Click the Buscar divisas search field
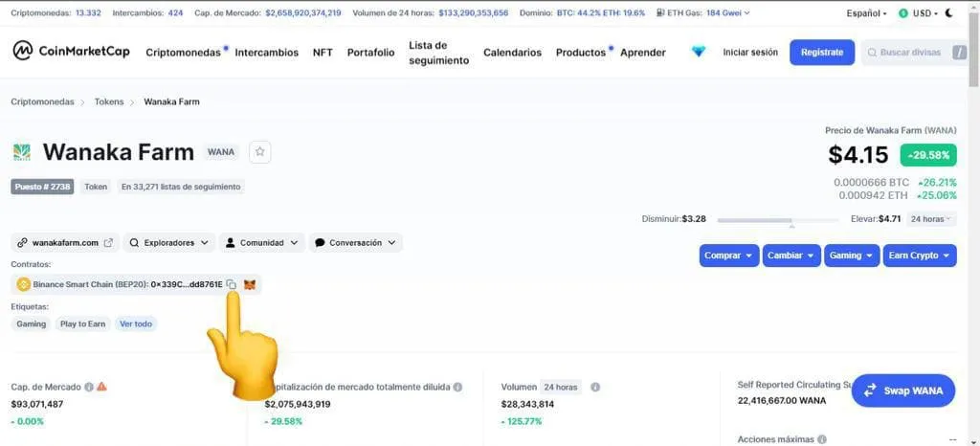The image size is (980, 446). click(x=909, y=53)
